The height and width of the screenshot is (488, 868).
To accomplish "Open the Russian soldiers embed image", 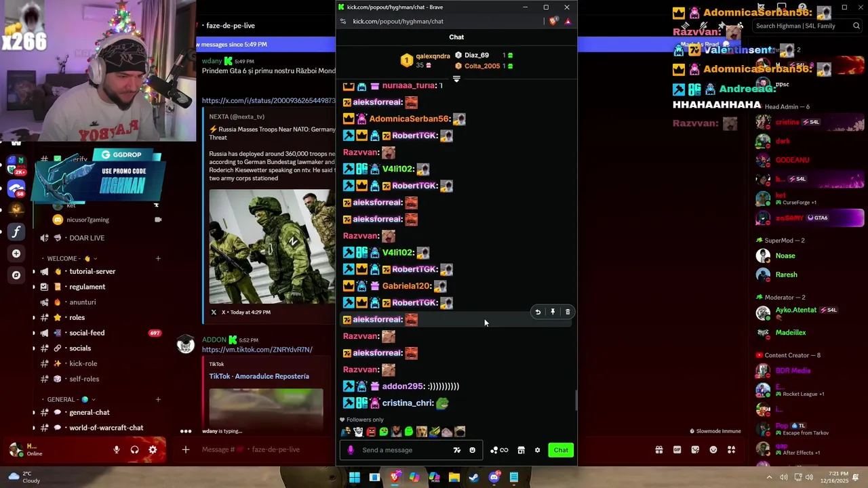I will pyautogui.click(x=273, y=246).
